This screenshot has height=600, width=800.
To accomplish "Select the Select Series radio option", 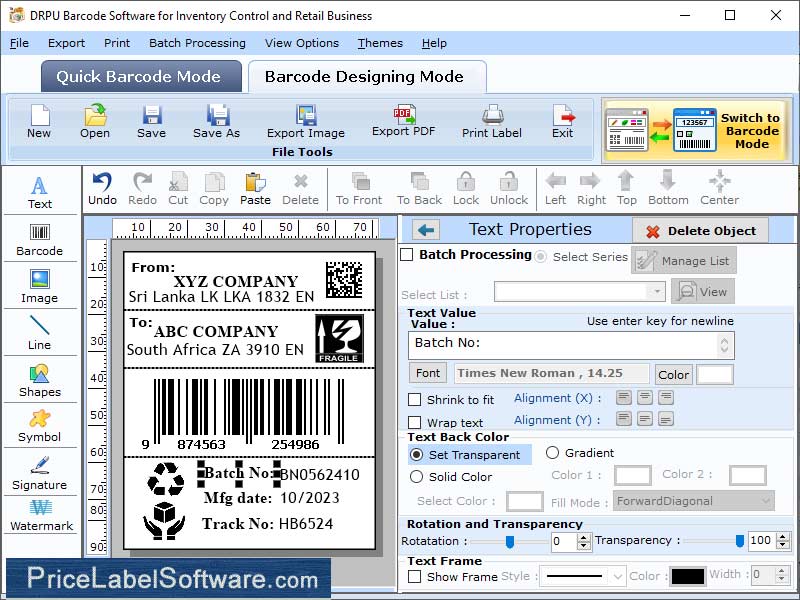I will [540, 257].
